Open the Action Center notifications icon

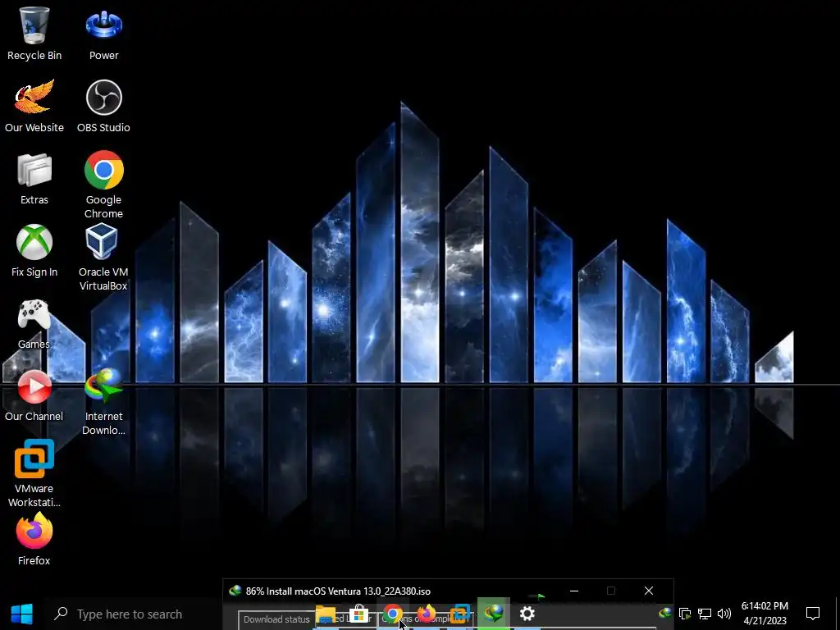point(813,614)
